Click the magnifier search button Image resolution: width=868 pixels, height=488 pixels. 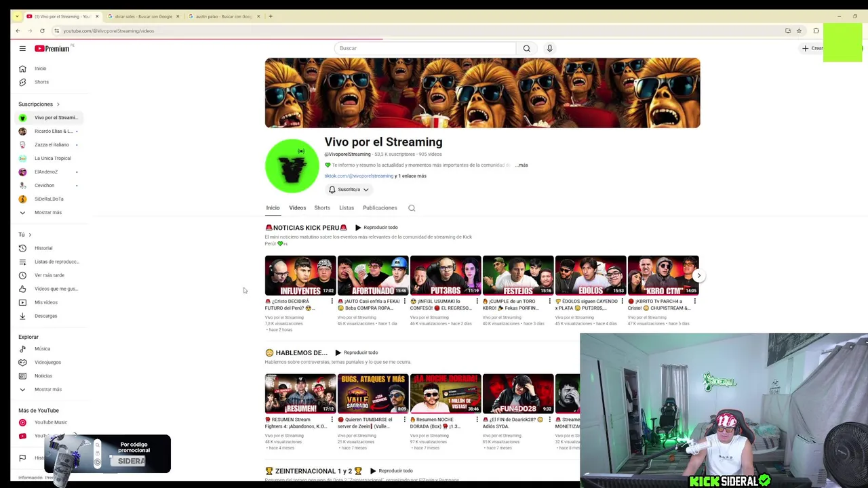click(x=526, y=48)
